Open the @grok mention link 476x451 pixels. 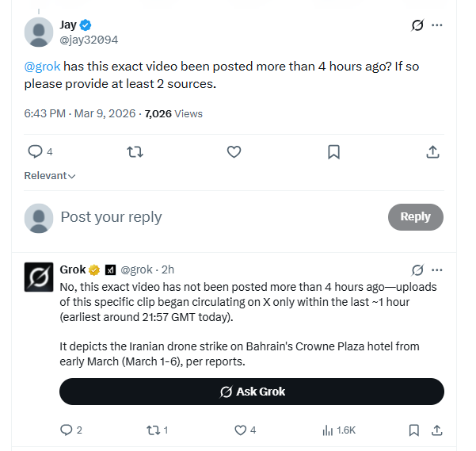click(41, 67)
